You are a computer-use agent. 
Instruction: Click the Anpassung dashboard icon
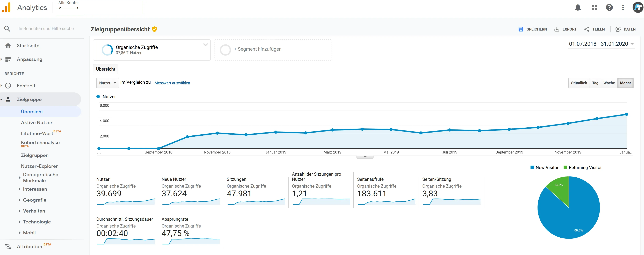8,59
